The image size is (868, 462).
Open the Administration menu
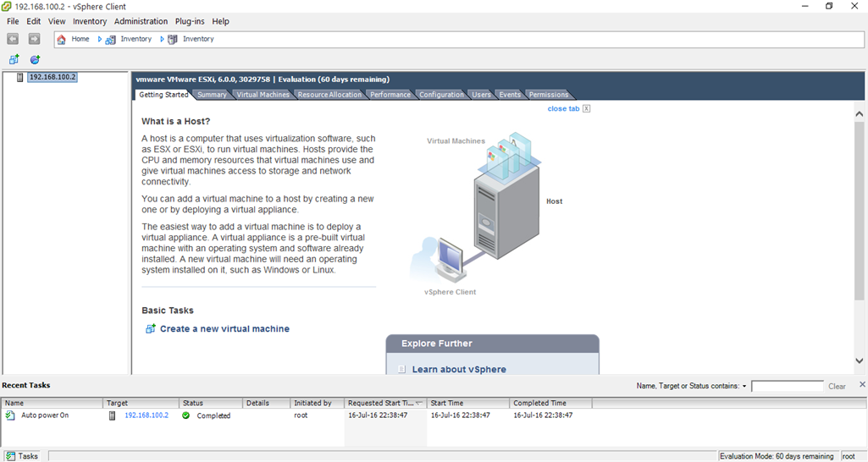click(141, 21)
